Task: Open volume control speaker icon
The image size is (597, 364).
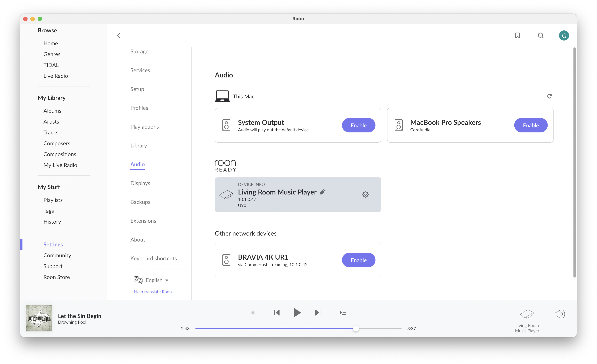Action: (560, 314)
